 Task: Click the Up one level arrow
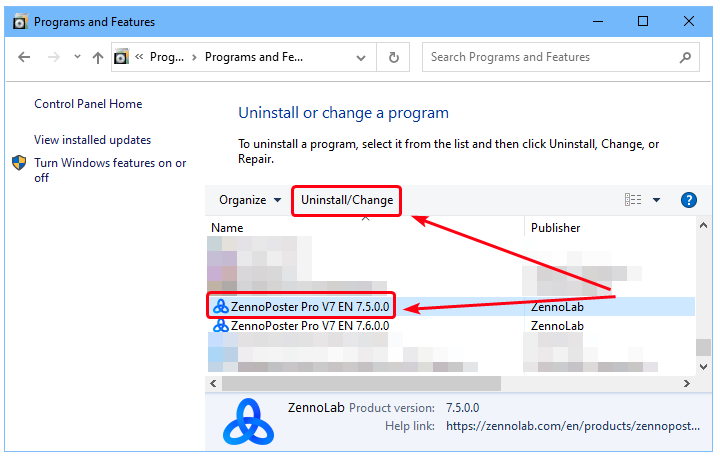98,58
